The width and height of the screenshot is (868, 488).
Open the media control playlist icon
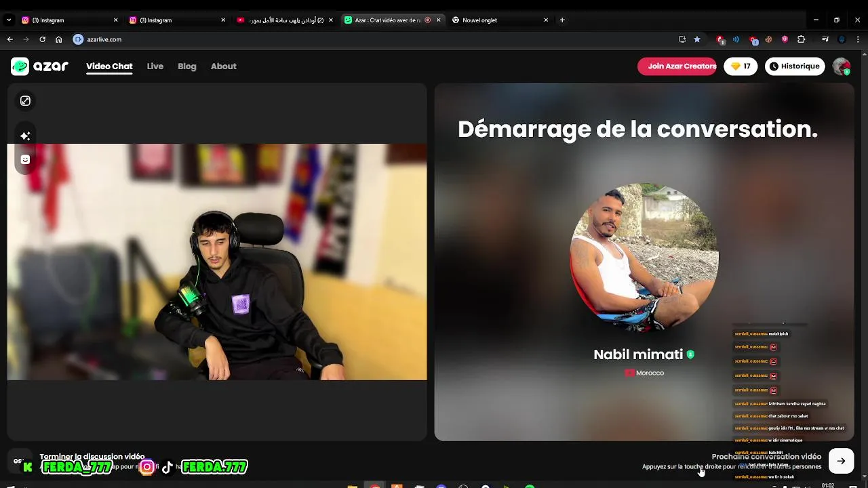coord(825,39)
